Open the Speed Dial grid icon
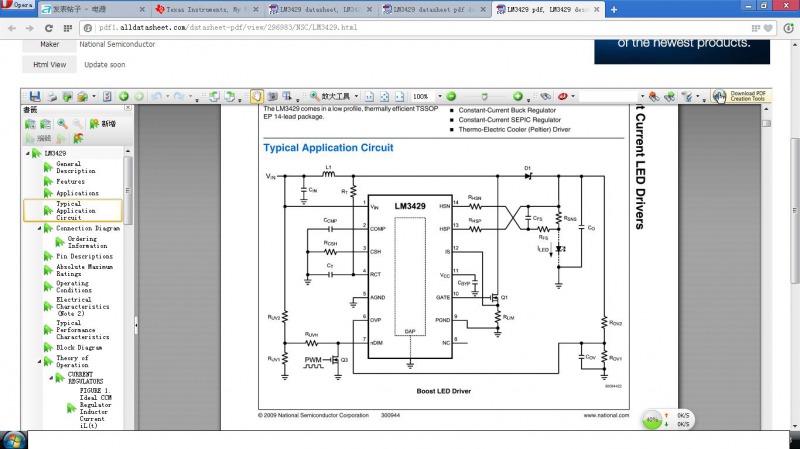Image resolution: width=800 pixels, height=449 pixels. point(67,28)
